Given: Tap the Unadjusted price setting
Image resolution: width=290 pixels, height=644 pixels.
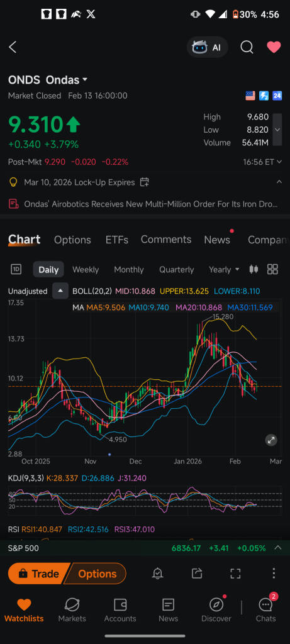Looking at the screenshot, I should tap(28, 291).
